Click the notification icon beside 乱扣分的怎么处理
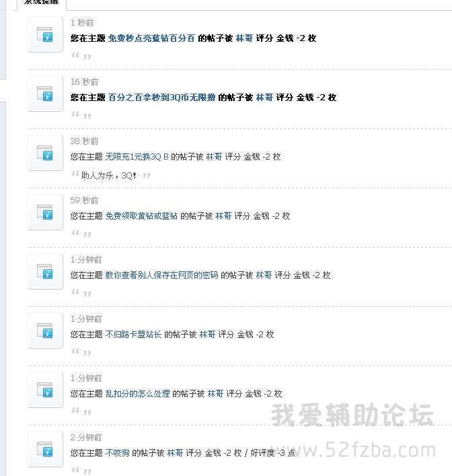Image resolution: width=452 pixels, height=476 pixels. 45,389
